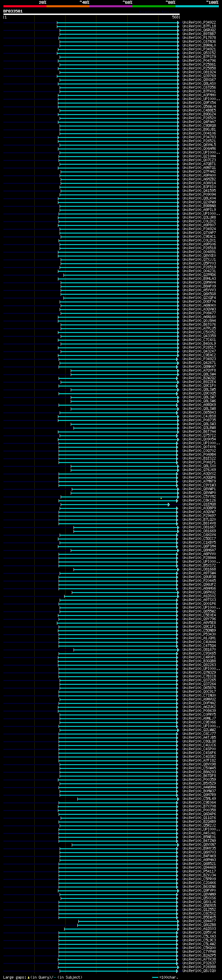
Task: Click hit label UniRef100_Q8NK47
Action: pos(199,367)
